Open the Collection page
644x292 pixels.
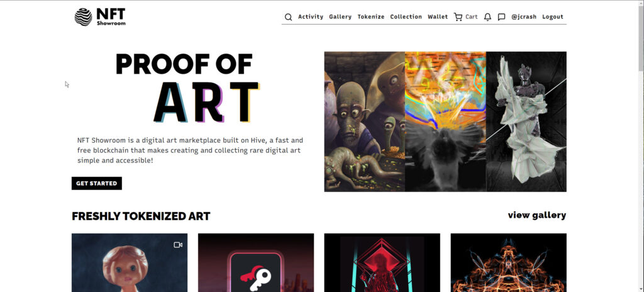coord(406,17)
